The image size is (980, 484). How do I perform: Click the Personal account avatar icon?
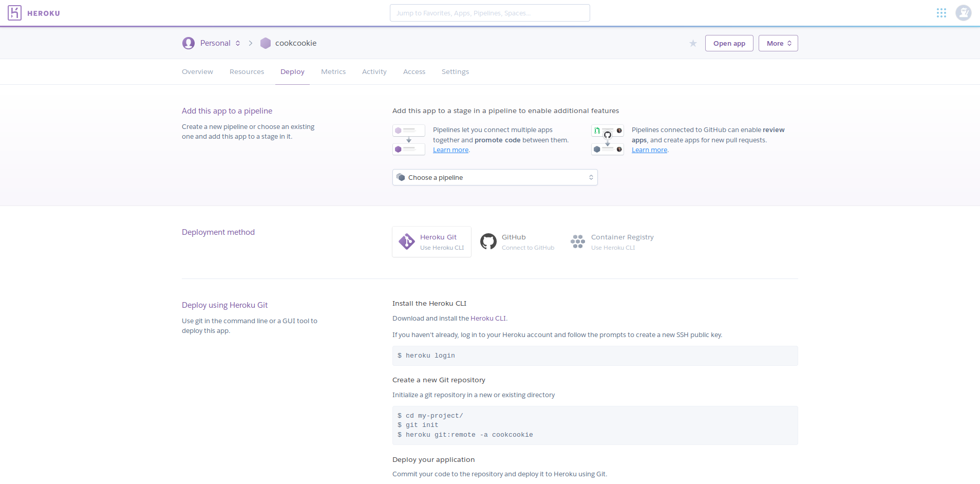coord(189,43)
